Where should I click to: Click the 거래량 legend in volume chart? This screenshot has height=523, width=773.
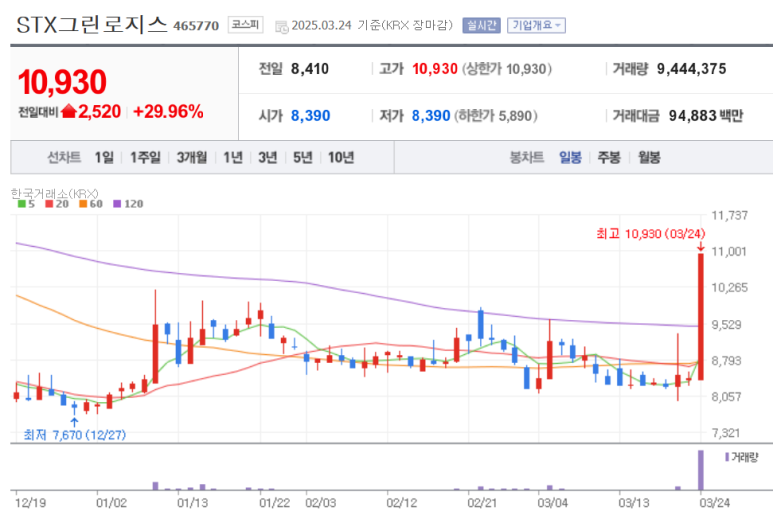741,457
